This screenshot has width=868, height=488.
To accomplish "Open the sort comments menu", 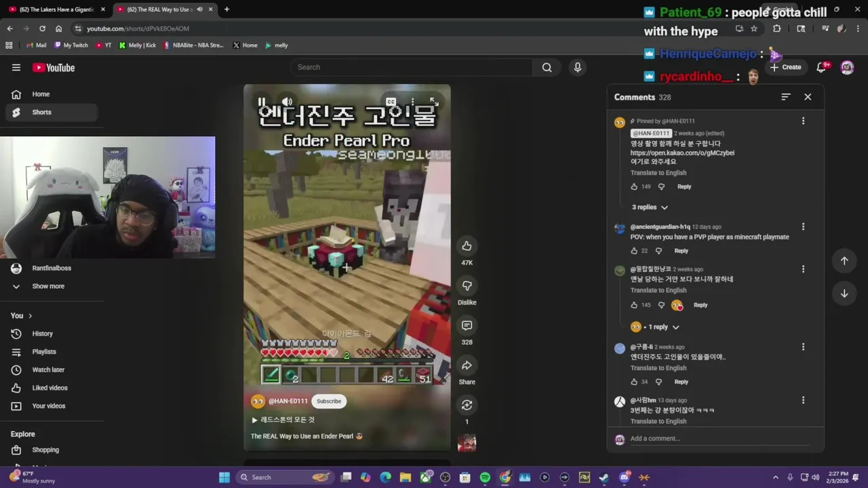I will tap(785, 97).
